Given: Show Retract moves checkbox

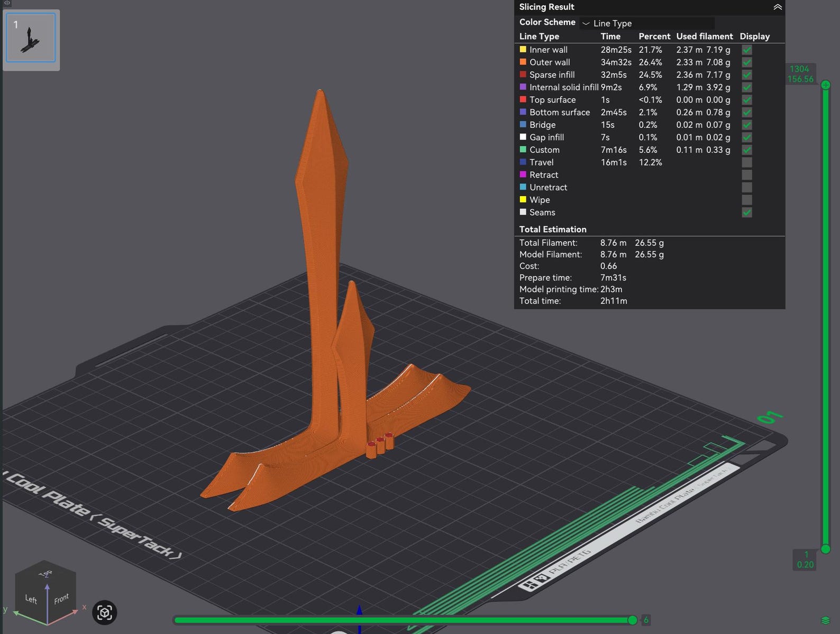Looking at the screenshot, I should point(746,175).
